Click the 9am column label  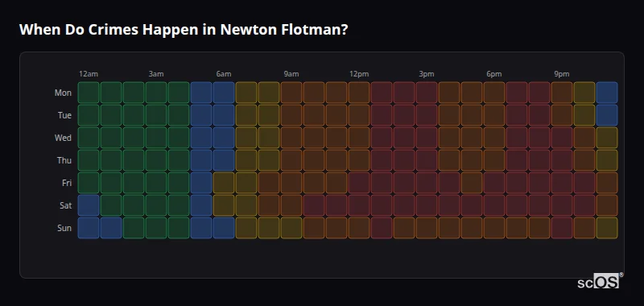[291, 74]
